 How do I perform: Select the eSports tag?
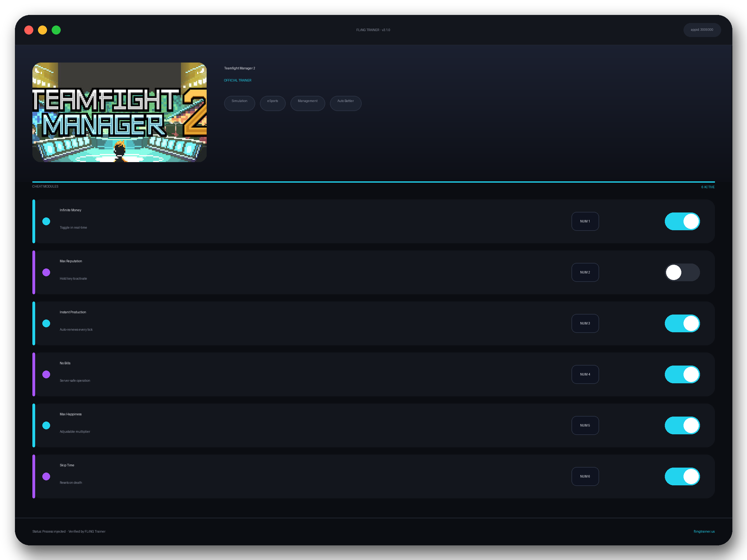[x=273, y=103]
